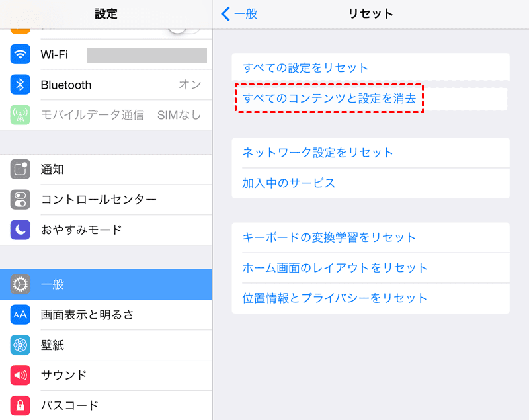Tap the sound (サウンド) speaker icon
529x420 pixels.
[20, 376]
